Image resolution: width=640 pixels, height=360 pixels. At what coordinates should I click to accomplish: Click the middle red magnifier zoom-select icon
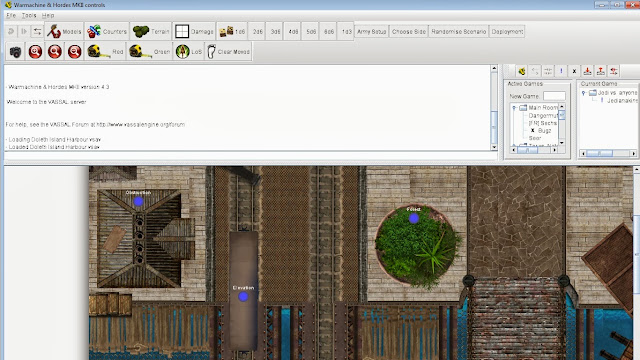tap(55, 52)
